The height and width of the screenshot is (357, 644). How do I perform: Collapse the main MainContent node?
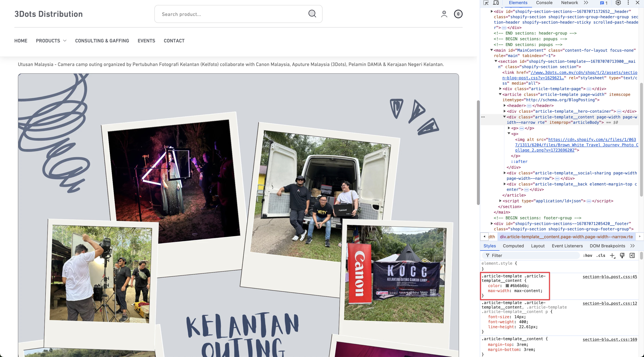coord(492,50)
